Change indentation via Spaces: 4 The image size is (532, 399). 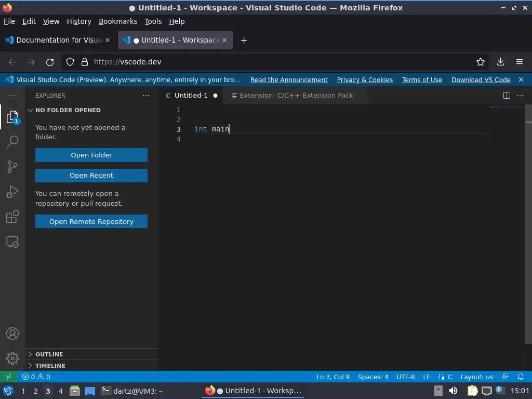coord(373,377)
